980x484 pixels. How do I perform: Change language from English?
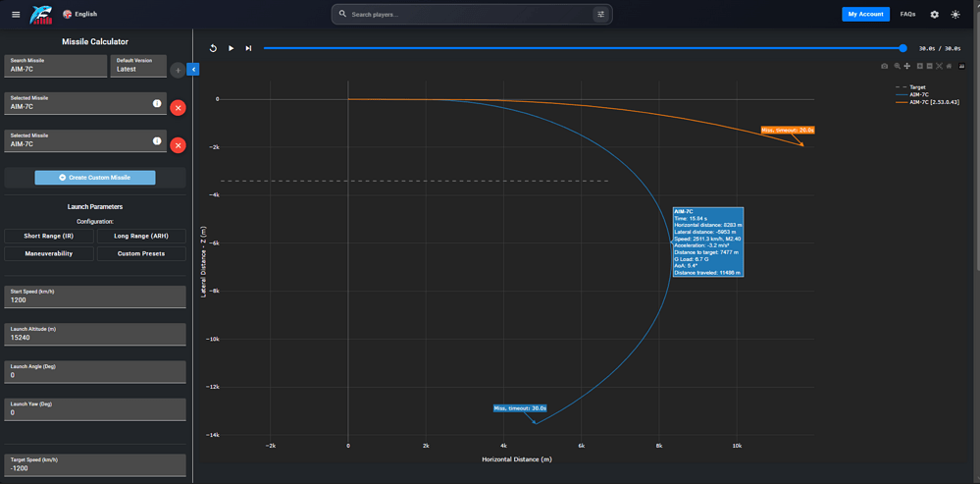(x=79, y=14)
